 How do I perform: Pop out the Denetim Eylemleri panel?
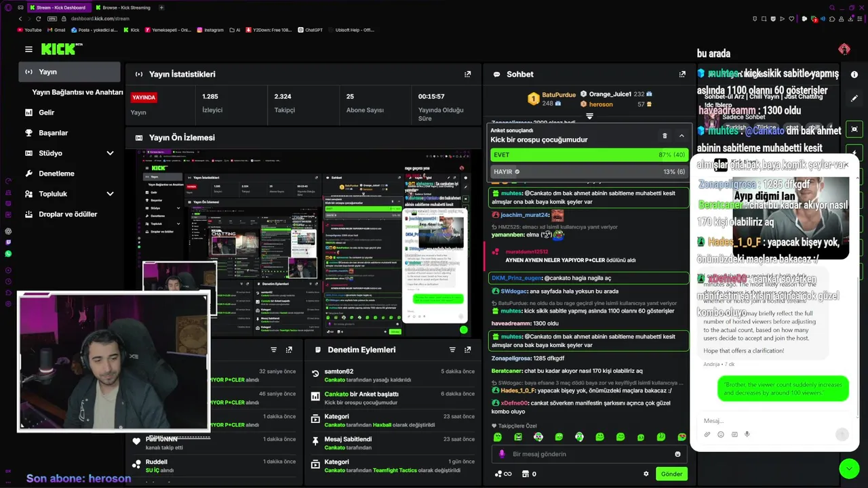[x=467, y=350]
